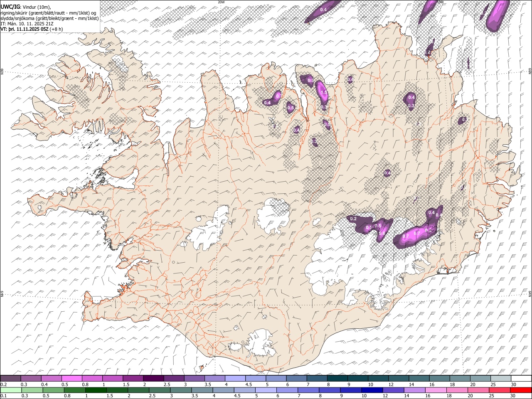Click bright pink upper swatch between 0.5 and 0.8
This screenshot has width=532, height=399.
[72, 378]
